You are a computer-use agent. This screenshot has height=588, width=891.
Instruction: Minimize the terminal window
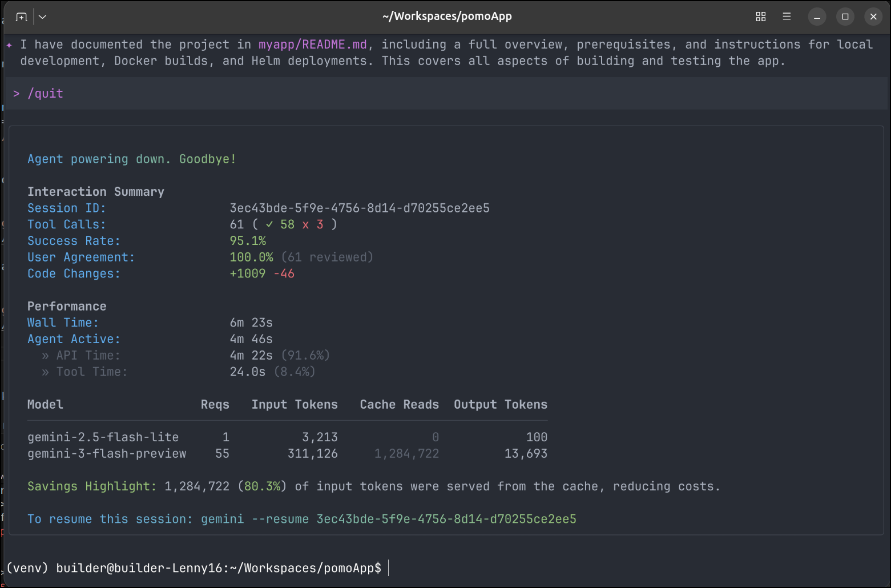[817, 17]
